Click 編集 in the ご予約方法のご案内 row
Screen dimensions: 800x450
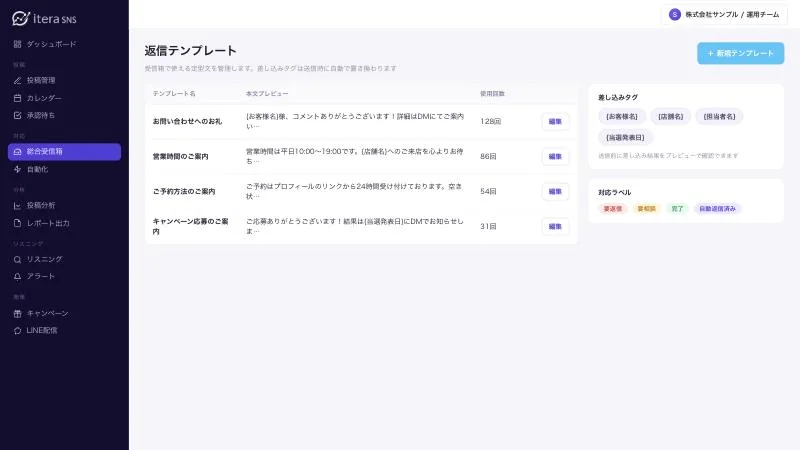555,191
